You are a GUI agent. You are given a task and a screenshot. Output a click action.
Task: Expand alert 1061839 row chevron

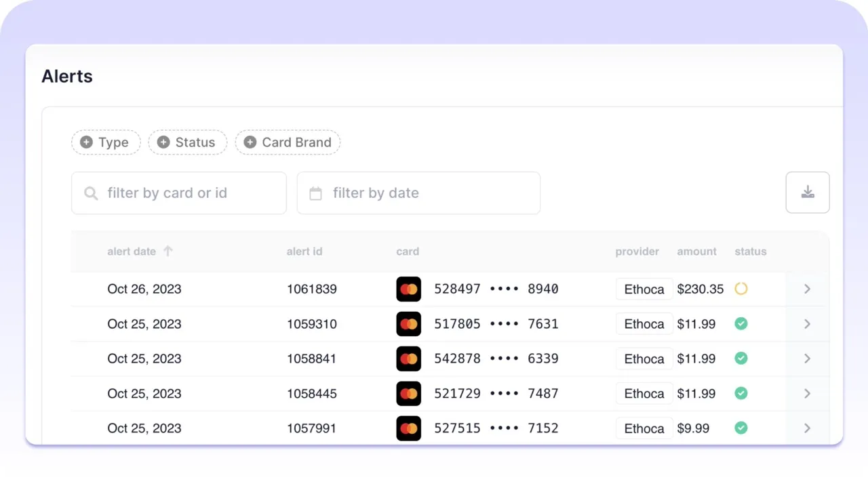tap(807, 289)
